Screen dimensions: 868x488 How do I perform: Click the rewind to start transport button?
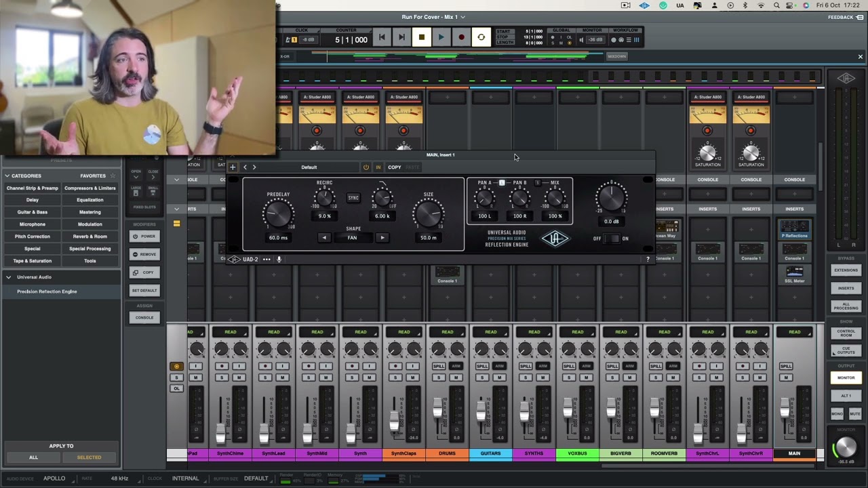click(382, 37)
